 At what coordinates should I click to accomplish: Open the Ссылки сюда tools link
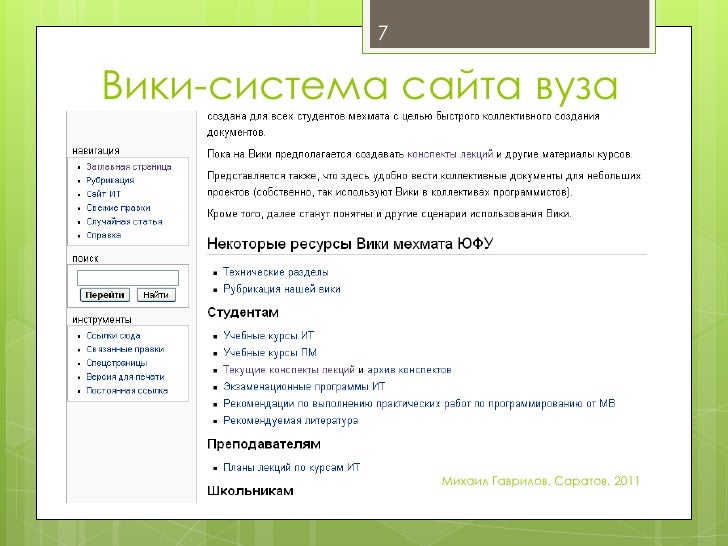[x=113, y=336]
